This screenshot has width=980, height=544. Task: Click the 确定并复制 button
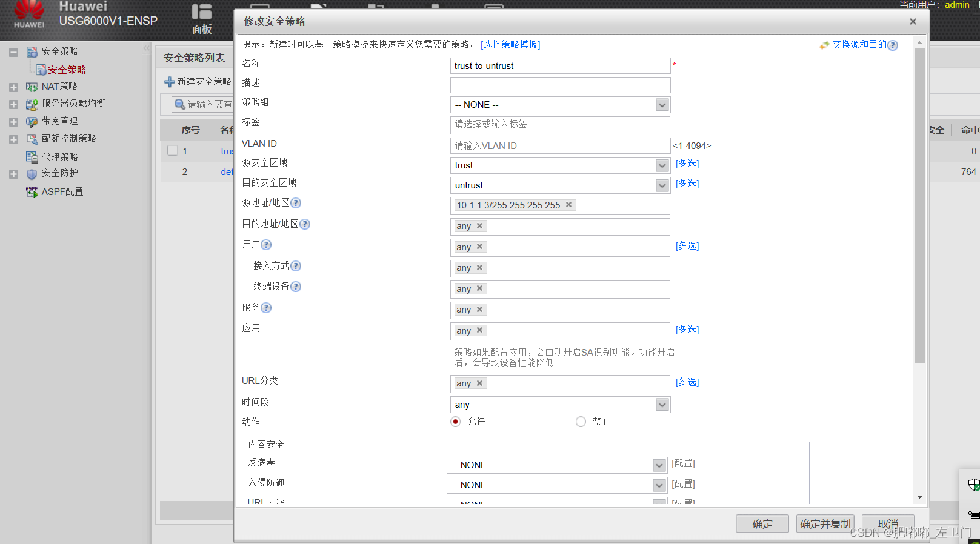[825, 523]
